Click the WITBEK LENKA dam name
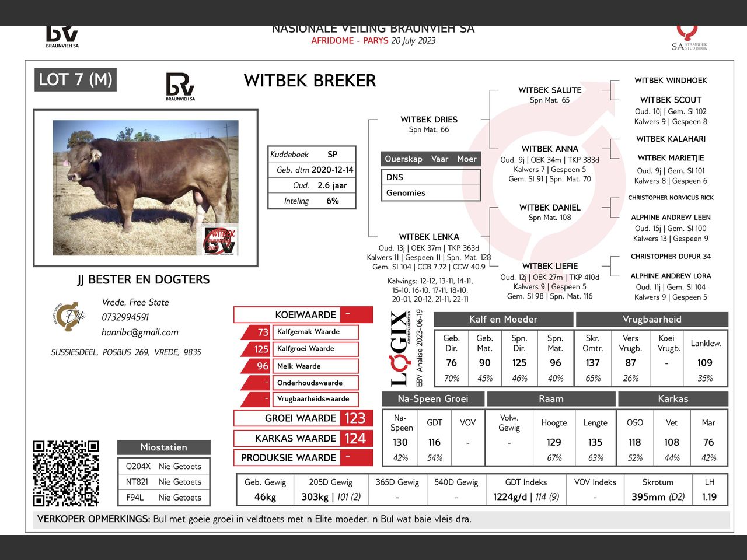This screenshot has height=560, width=747. click(429, 236)
